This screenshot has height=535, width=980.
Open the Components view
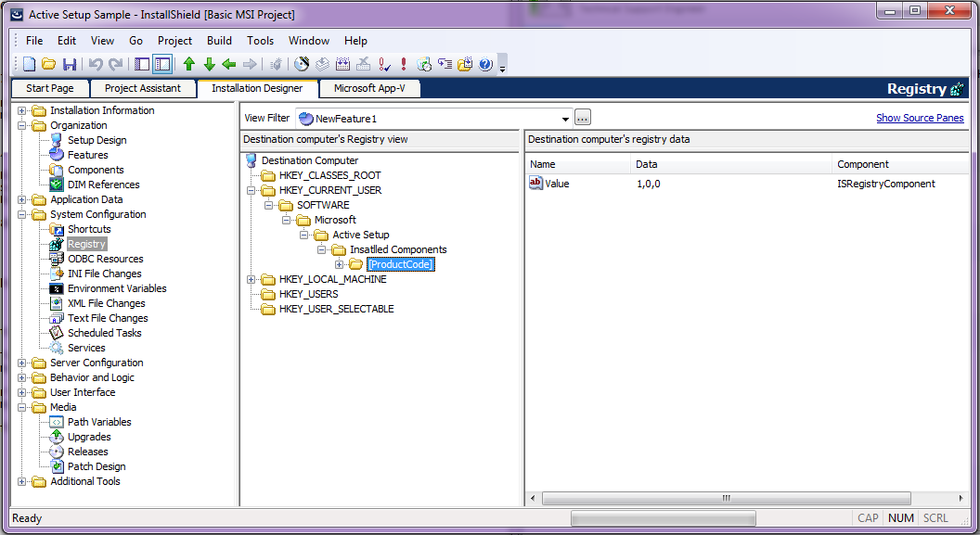click(x=96, y=170)
